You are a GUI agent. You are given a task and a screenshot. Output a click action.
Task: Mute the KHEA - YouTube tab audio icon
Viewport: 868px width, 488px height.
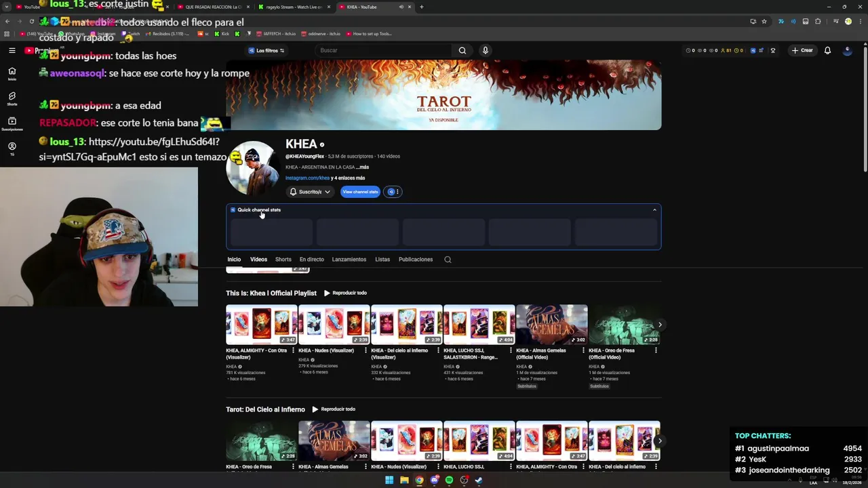click(x=401, y=7)
